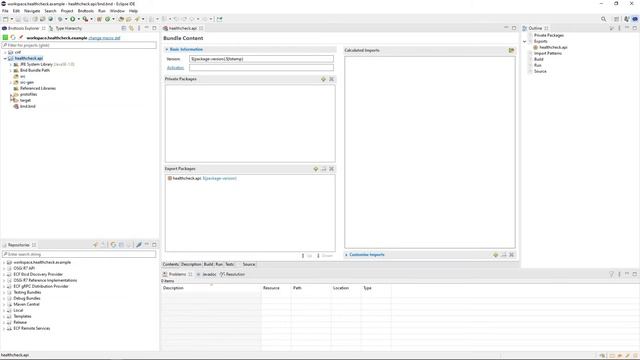
Task: Focus the Repositories search string field
Action: [x=79, y=254]
